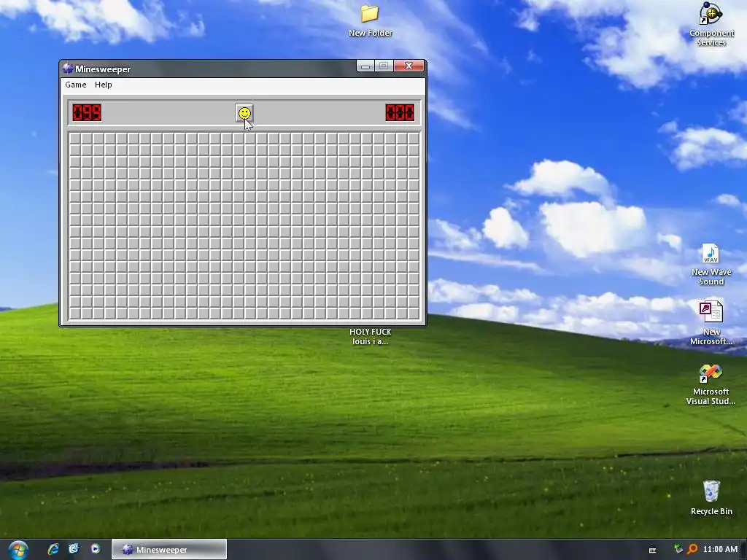Reveal the bottom-right corner cell of the minefield
747x560 pixels.
[414, 314]
